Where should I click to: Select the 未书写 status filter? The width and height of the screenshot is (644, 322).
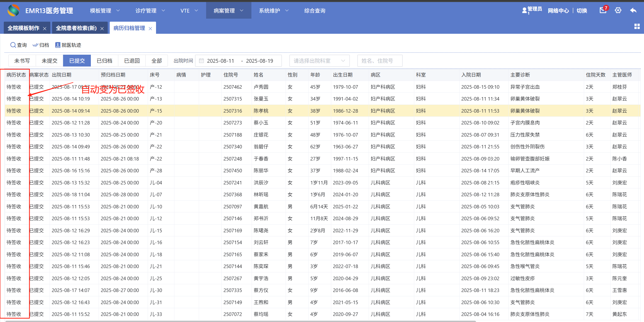pos(22,61)
